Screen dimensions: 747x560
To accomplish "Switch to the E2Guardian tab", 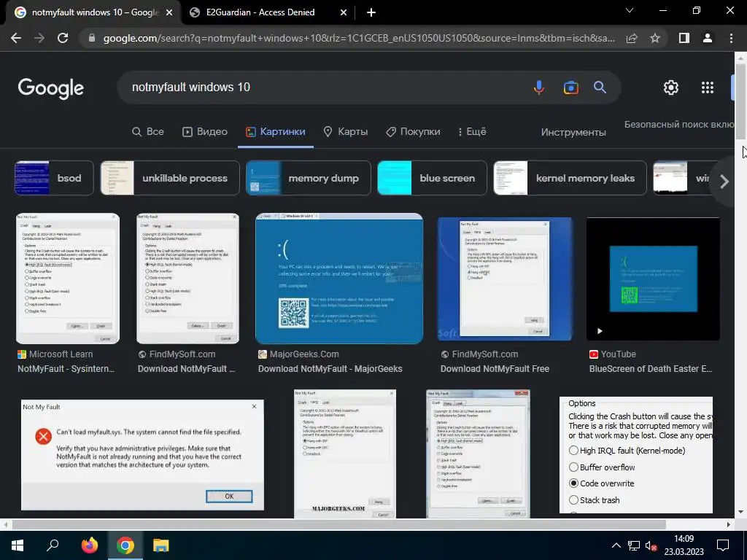I will (x=268, y=12).
